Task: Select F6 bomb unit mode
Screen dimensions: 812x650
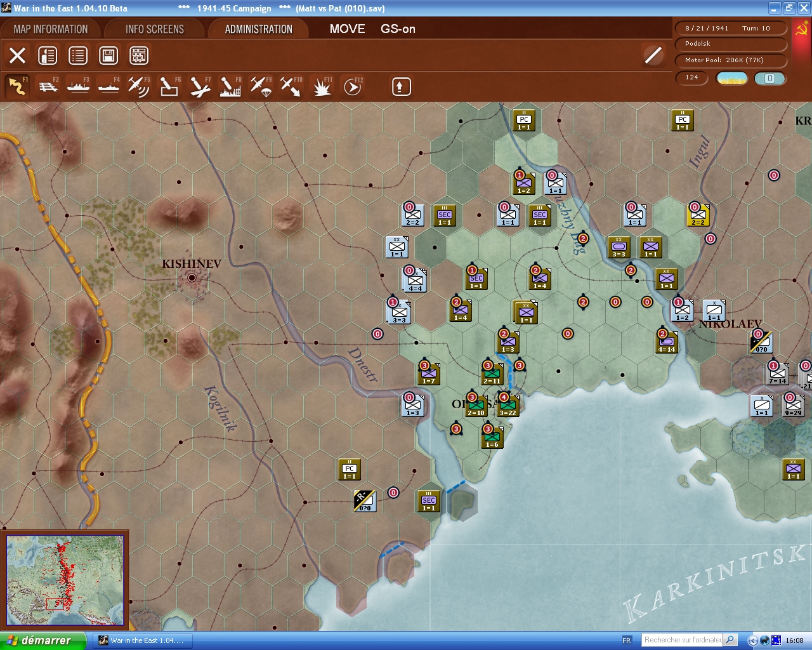Action: [169, 86]
